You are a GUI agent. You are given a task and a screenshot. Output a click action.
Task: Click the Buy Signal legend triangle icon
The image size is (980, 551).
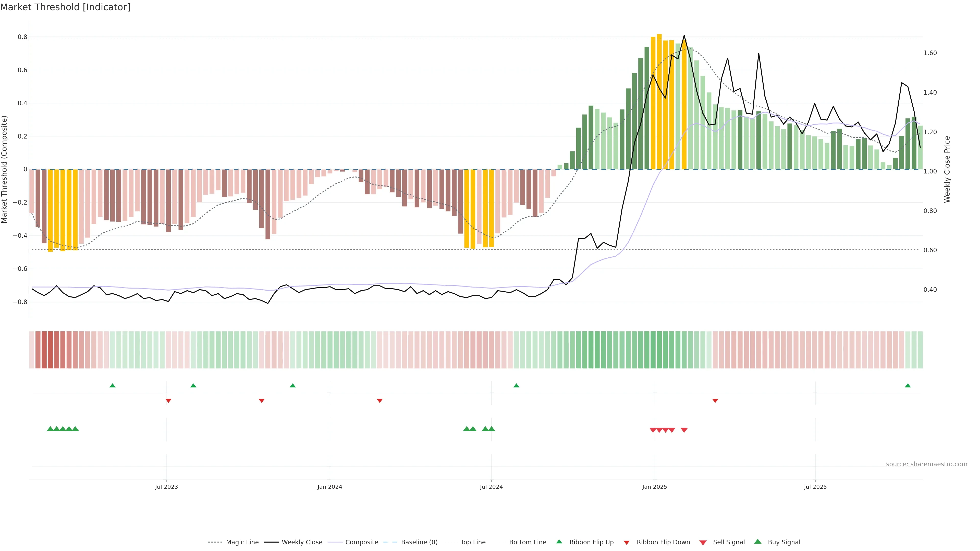point(757,542)
